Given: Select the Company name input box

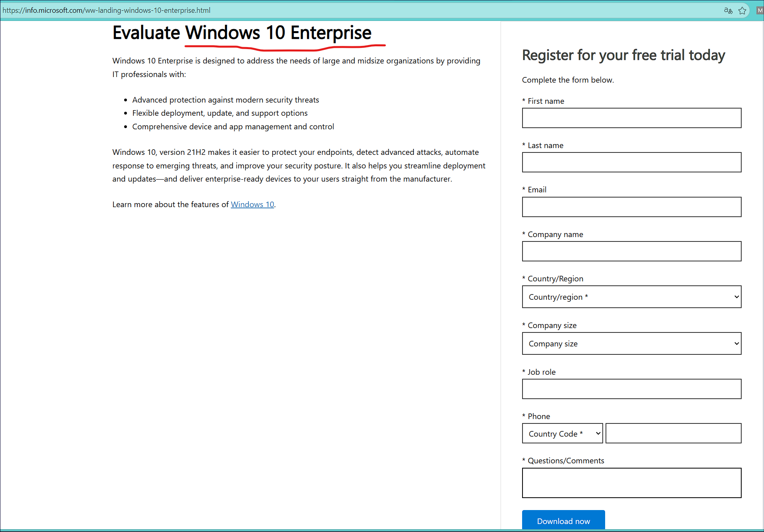Looking at the screenshot, I should (631, 251).
